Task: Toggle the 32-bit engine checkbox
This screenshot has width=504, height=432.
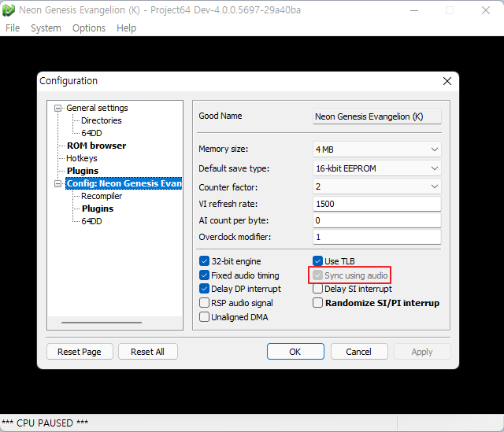Action: click(204, 261)
